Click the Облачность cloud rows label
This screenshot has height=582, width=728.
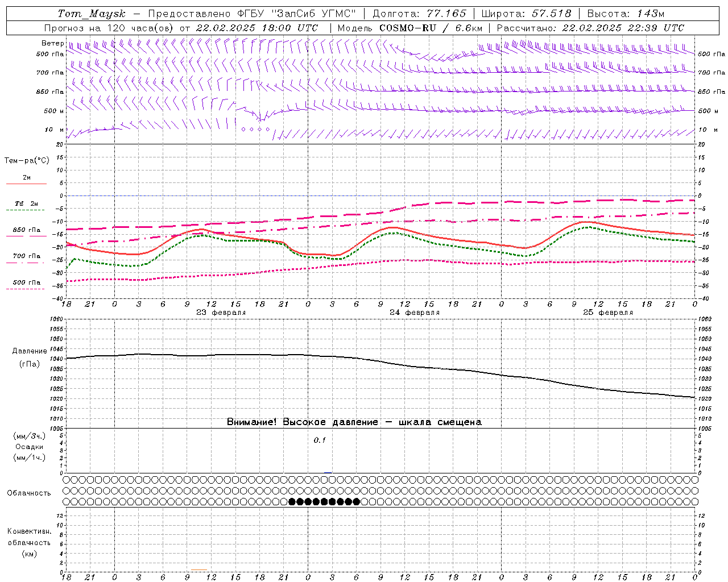29,493
